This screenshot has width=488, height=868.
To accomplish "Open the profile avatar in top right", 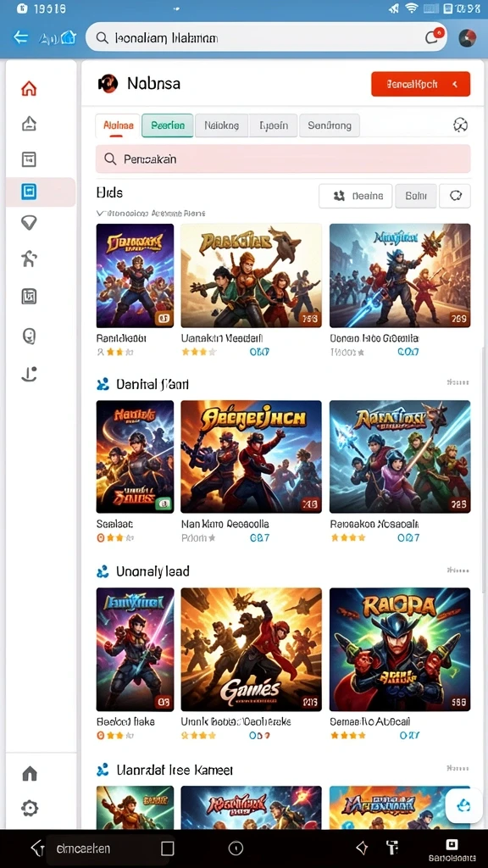I will coord(468,37).
